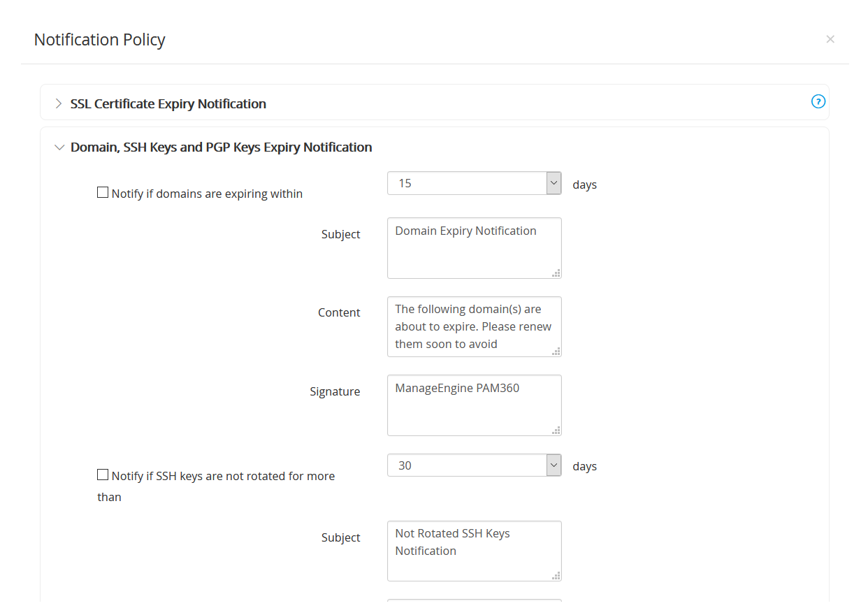868x615 pixels.
Task: Close the Notification Policy dialog
Action: pos(830,40)
